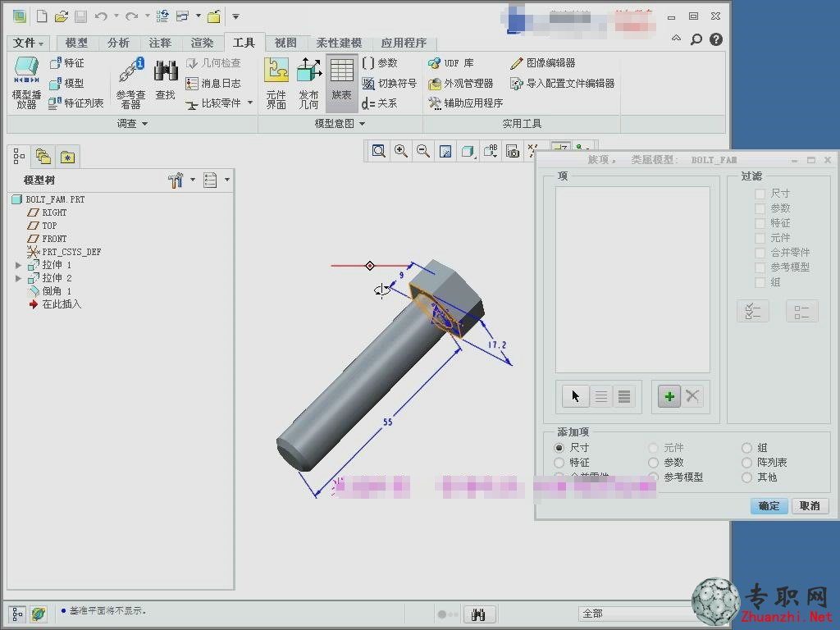
Task: Select the 参考模型 (Reference Model) radio button
Action: (653, 477)
